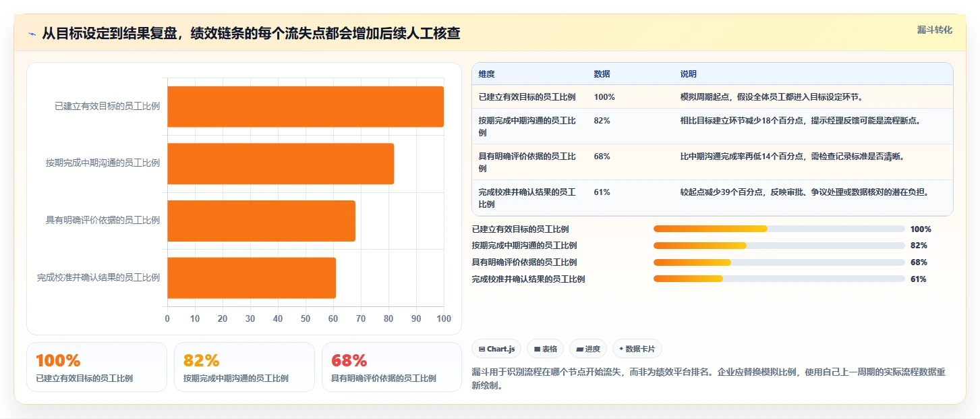Click the note starting 相比目标建立环节减少18个百分点
Screen dimensions: 980x419
[x=800, y=121]
